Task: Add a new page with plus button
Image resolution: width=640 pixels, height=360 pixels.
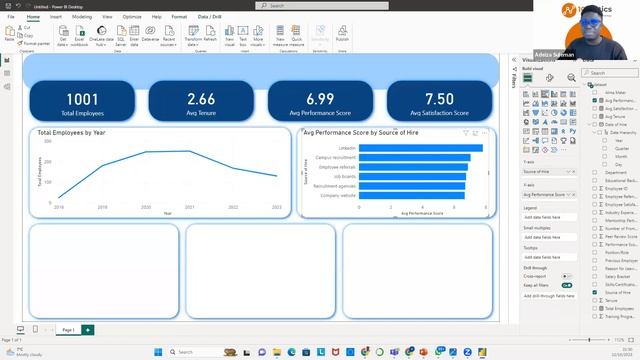Action: (88, 330)
